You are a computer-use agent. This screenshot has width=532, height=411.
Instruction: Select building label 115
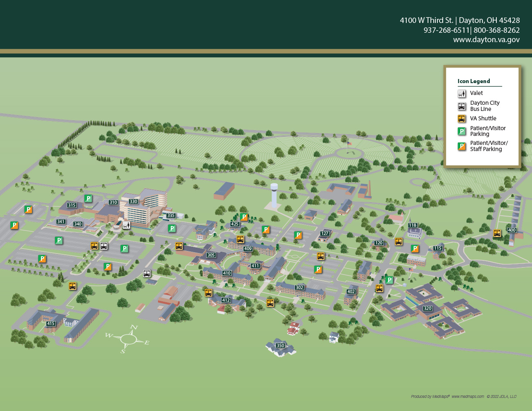click(438, 248)
